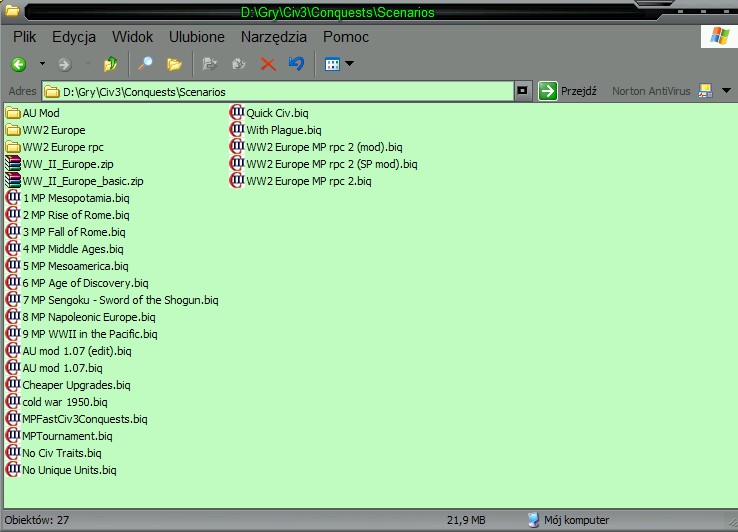Expand the Norton AntiVirus dropdown arrow
The width and height of the screenshot is (738, 532).
tap(726, 91)
